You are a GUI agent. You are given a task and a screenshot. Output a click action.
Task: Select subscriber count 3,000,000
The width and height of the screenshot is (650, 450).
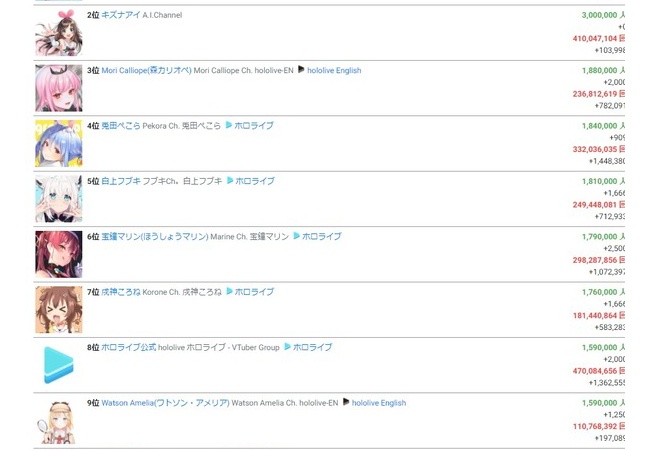pyautogui.click(x=599, y=15)
